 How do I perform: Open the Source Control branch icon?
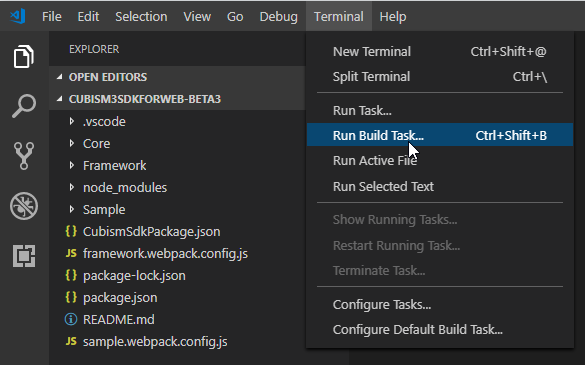click(x=24, y=156)
